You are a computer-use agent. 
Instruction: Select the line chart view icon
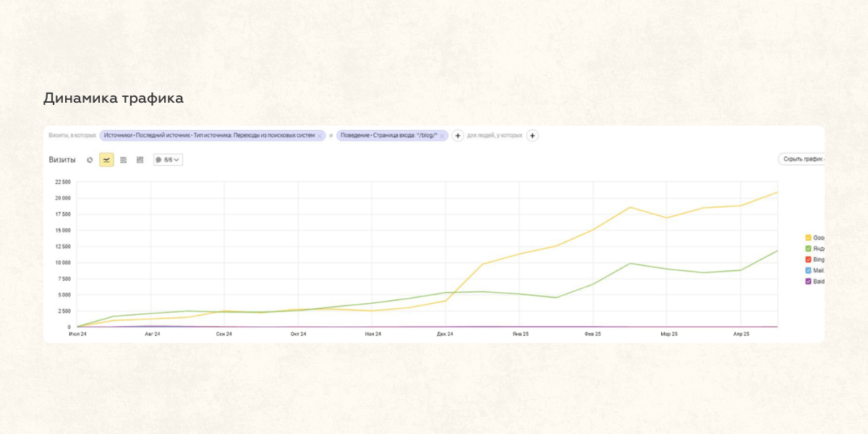point(106,160)
